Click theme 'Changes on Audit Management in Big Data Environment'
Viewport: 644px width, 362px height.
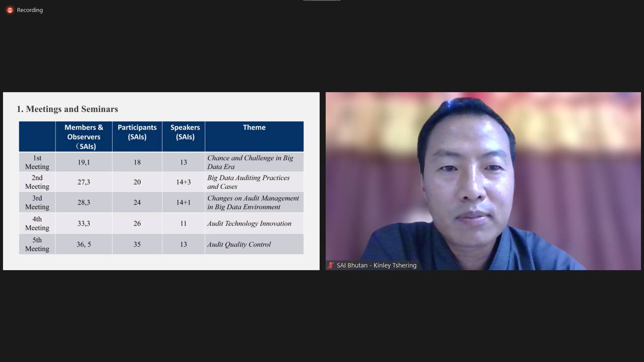253,203
